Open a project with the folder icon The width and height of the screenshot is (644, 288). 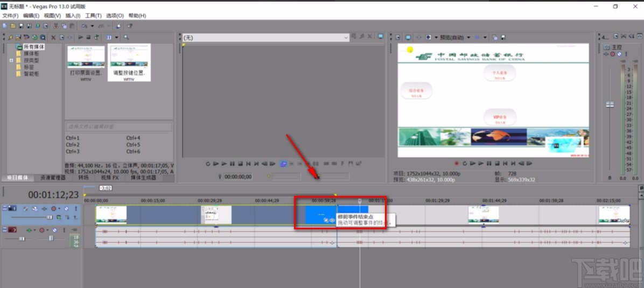coord(12,26)
